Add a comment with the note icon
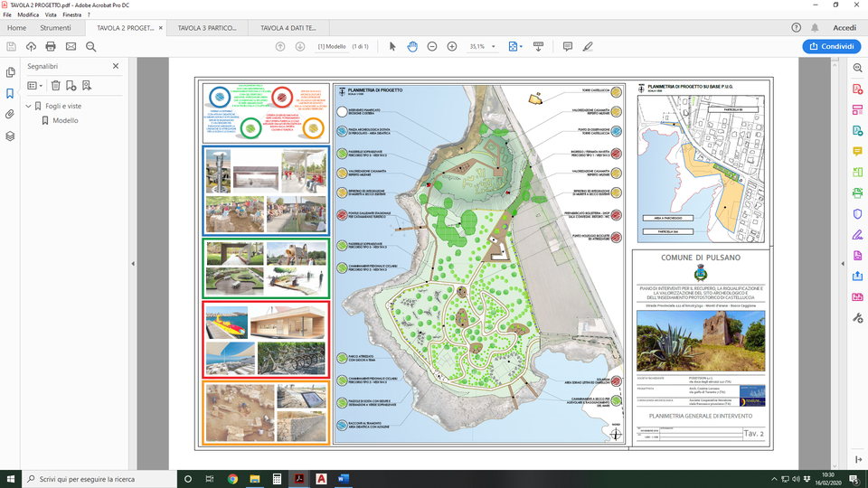868x488 pixels. click(x=568, y=46)
